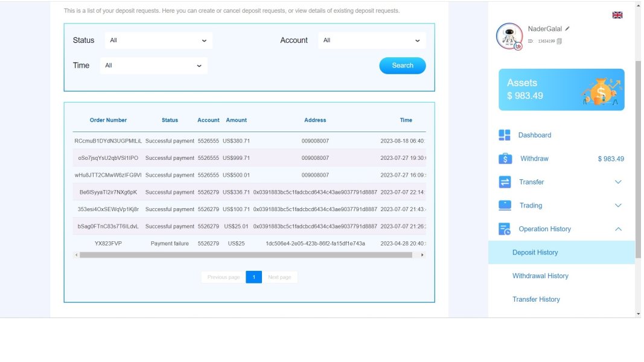Image resolution: width=644 pixels, height=362 pixels.
Task: Click the page vertical scrollbar
Action: [x=638, y=159]
